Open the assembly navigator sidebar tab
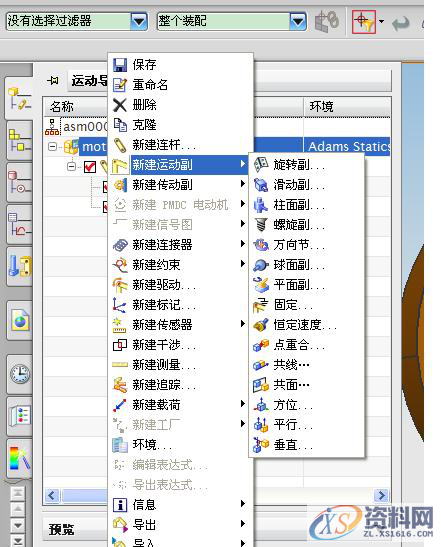Viewport: 441px width, 547px height. [x=20, y=141]
